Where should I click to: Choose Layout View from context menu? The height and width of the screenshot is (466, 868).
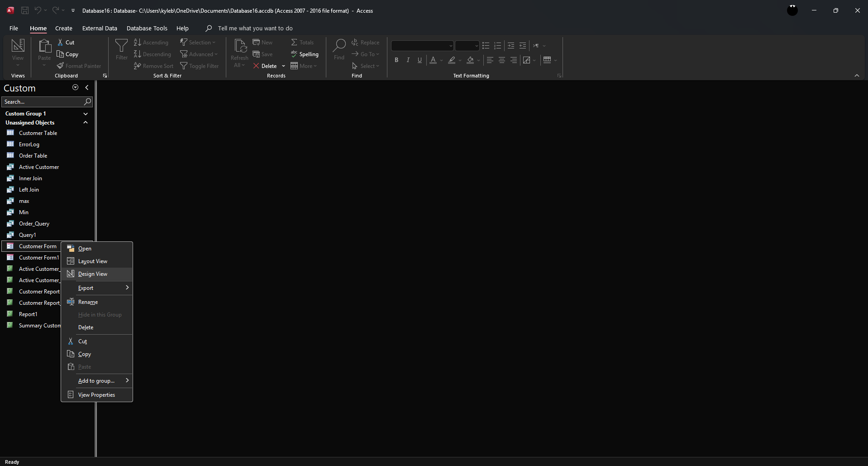[x=97, y=261]
